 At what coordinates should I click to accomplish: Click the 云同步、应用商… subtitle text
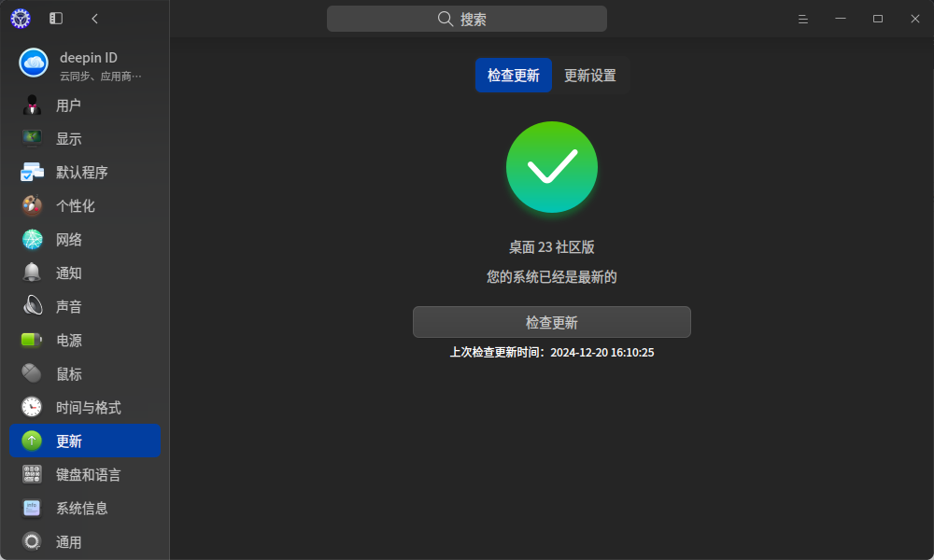coord(101,77)
